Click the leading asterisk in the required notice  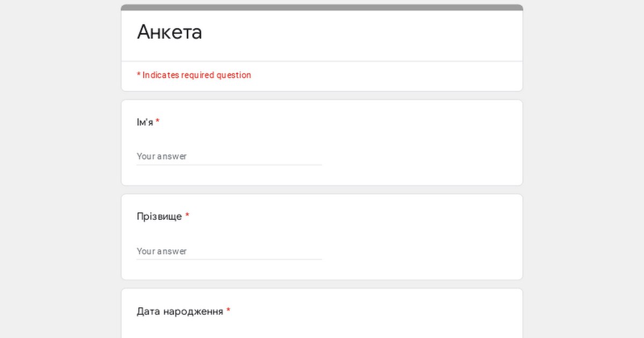pos(138,75)
